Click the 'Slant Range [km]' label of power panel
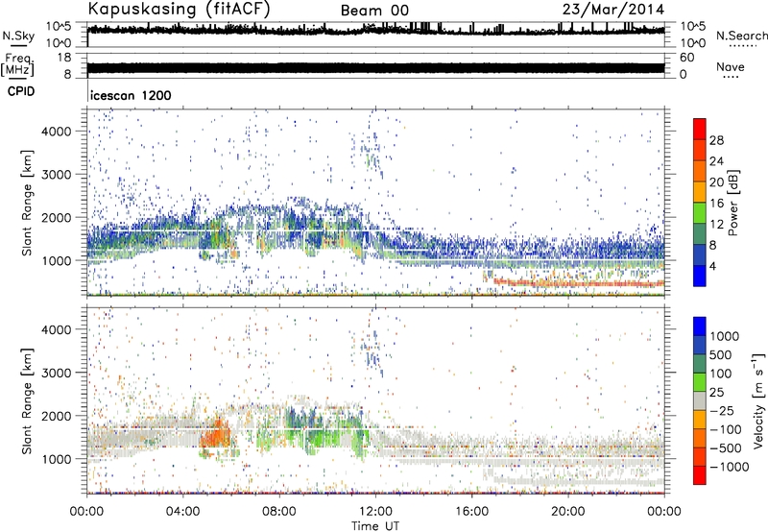 click(x=27, y=203)
